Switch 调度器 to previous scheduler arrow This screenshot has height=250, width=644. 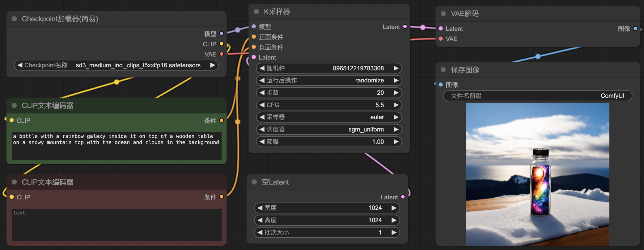point(262,129)
